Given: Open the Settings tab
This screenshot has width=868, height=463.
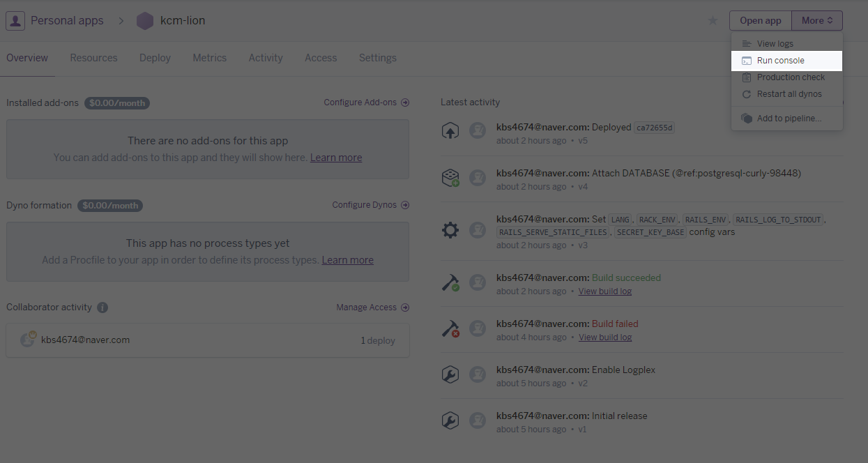Looking at the screenshot, I should pyautogui.click(x=377, y=58).
